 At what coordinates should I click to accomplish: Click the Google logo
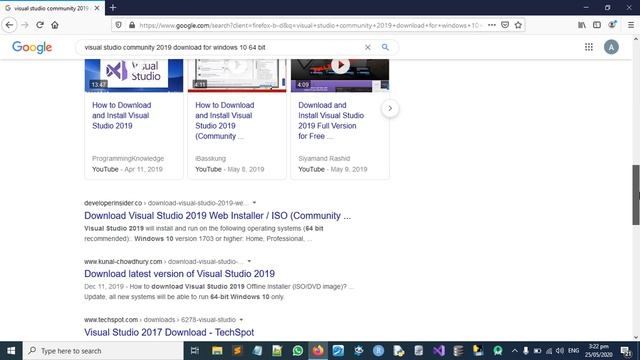[32, 47]
